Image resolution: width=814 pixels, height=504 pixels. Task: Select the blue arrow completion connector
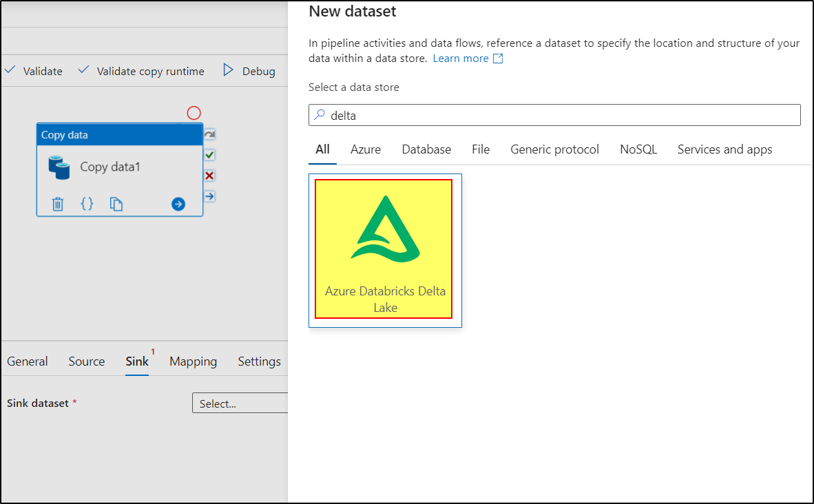pyautogui.click(x=209, y=196)
